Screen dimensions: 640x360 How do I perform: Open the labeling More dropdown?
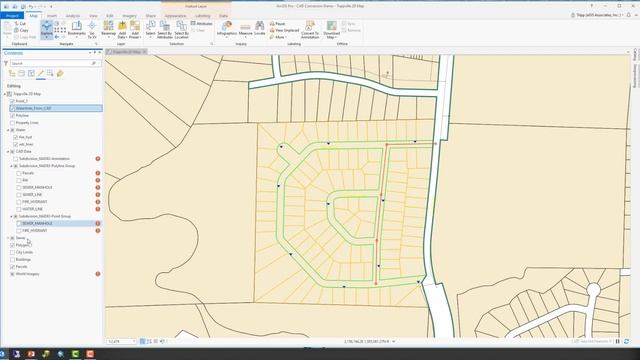coord(277,37)
